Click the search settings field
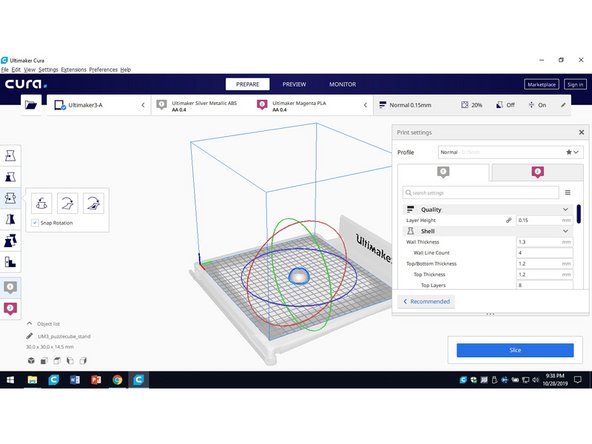 click(x=481, y=193)
